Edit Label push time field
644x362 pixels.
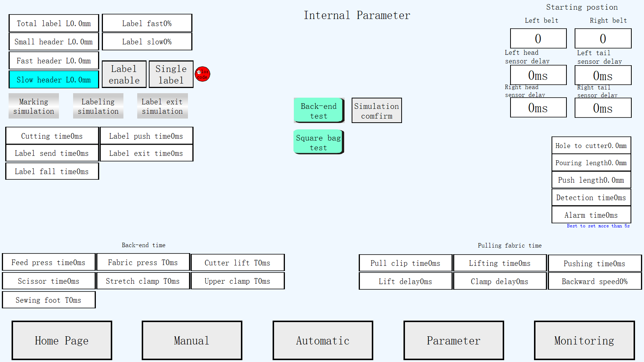click(x=147, y=136)
